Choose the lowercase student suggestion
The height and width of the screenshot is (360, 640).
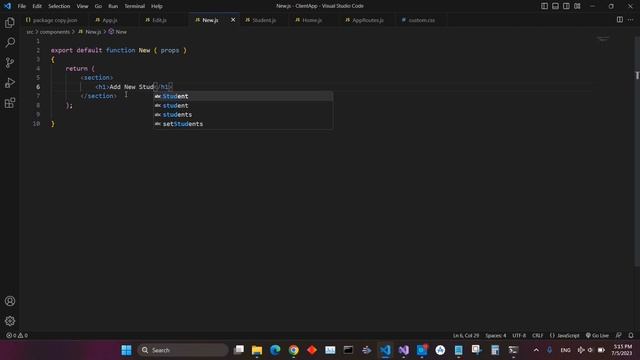coord(243,106)
